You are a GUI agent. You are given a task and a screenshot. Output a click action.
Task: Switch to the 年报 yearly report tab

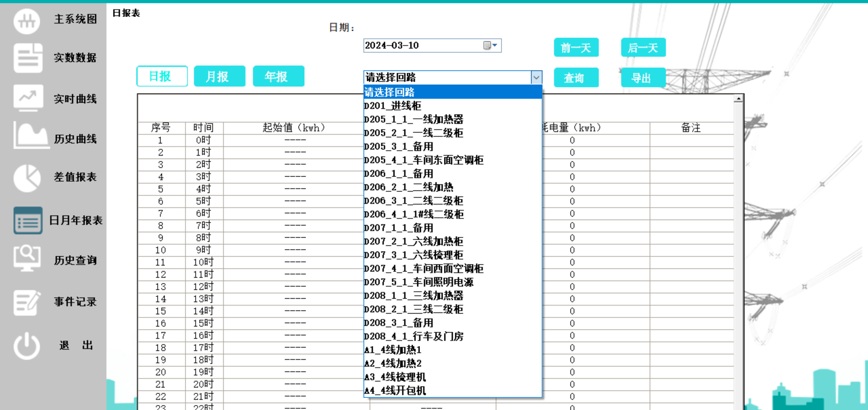tap(278, 76)
